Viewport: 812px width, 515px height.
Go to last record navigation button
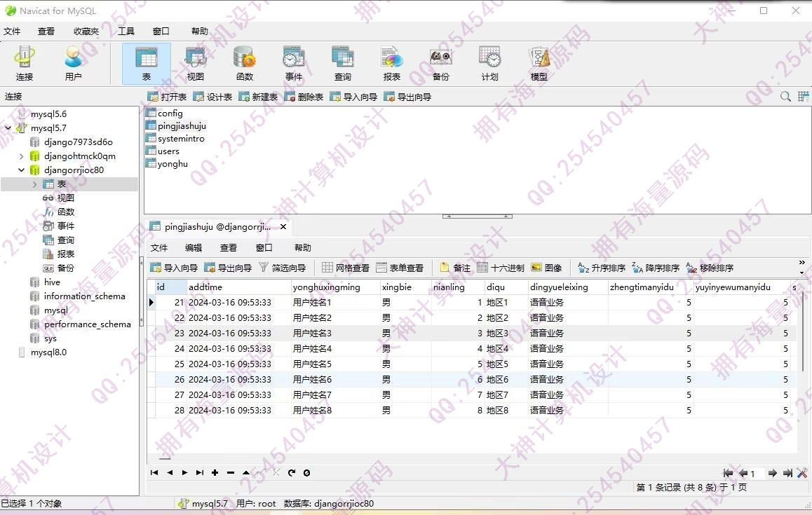coord(200,472)
